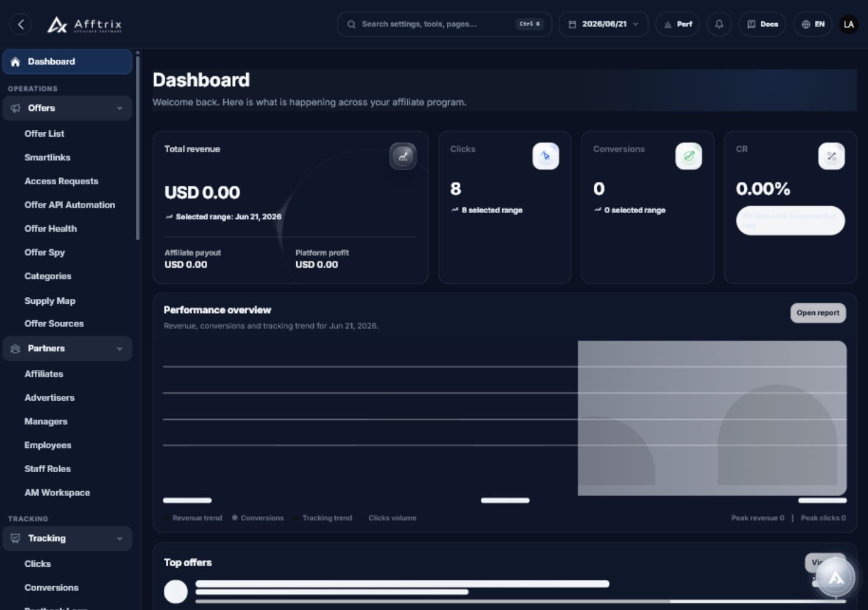Click the people icon beside Partners
The height and width of the screenshot is (610, 868).
coord(15,348)
